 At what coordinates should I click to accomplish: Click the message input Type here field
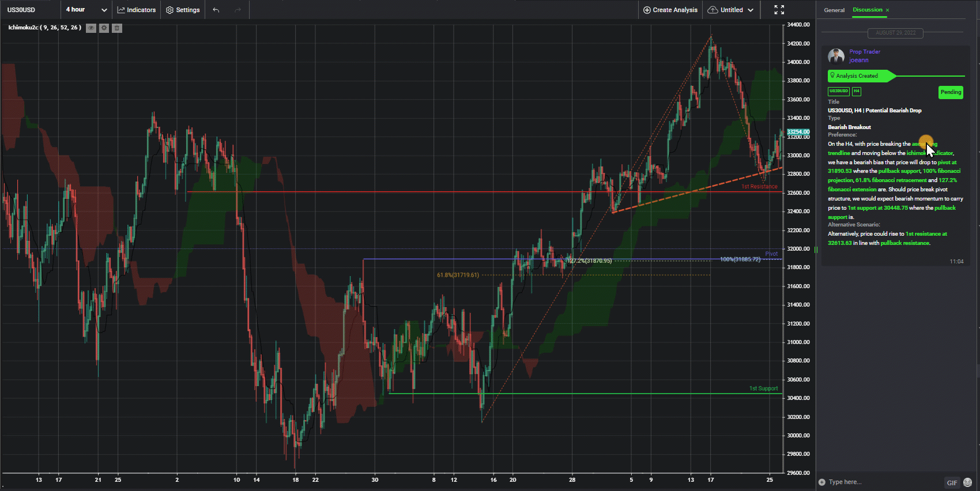tap(884, 482)
